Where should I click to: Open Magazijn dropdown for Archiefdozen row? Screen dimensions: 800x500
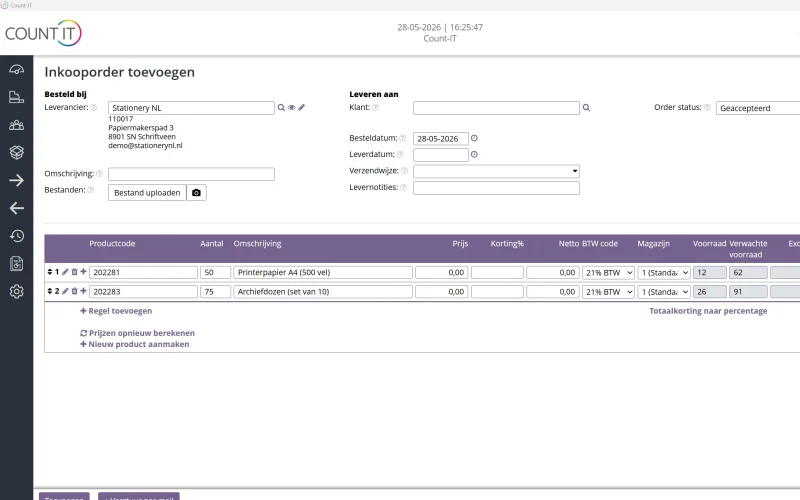(664, 292)
